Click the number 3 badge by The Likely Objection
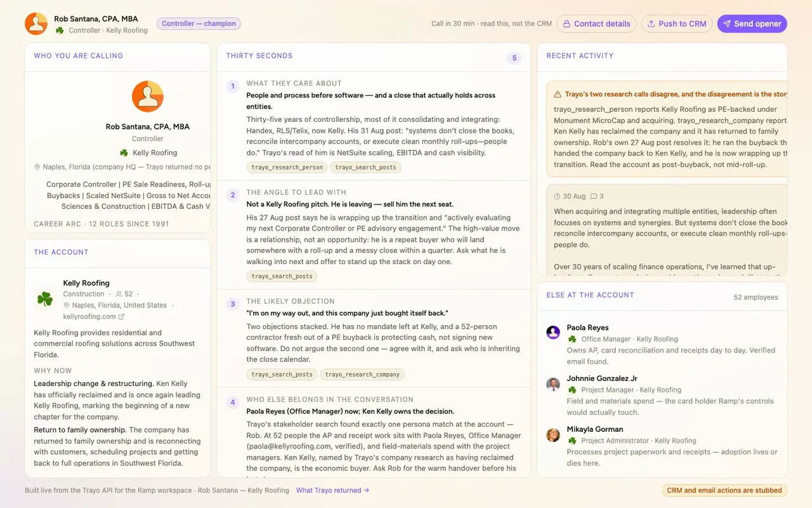Viewport: 812px width, 508px height. pos(233,304)
